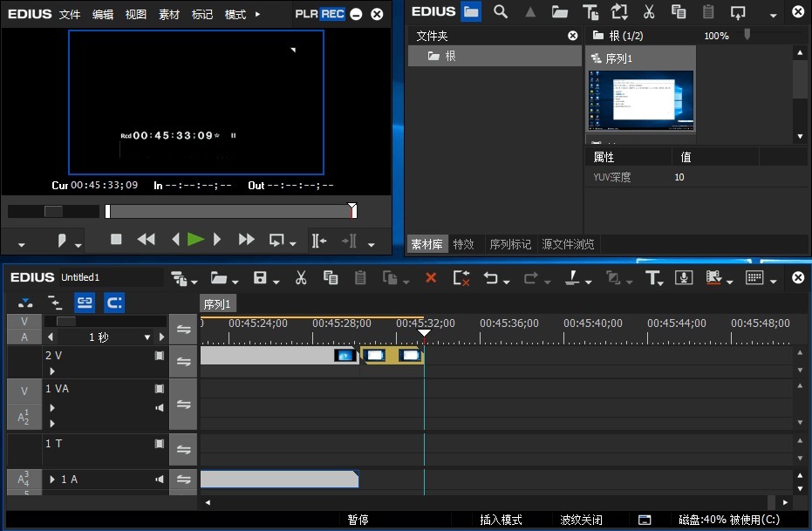Click the undo icon on the timeline toolbar
The width and height of the screenshot is (812, 531).
click(489, 277)
